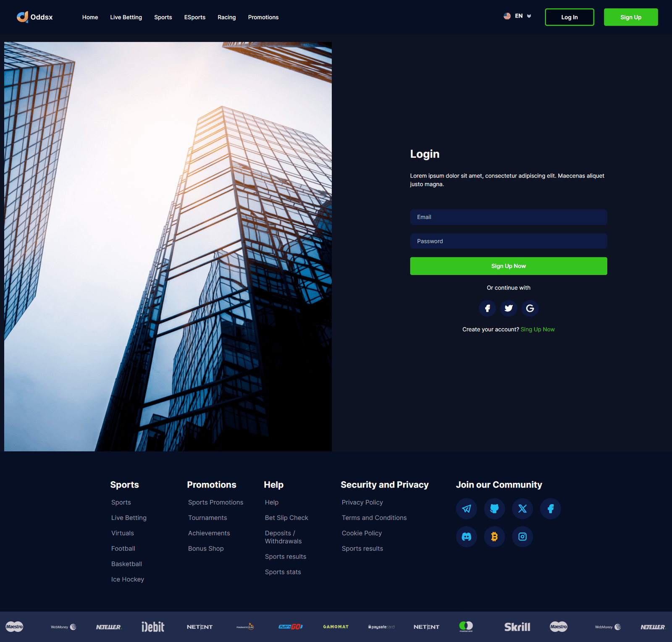The image size is (672, 642).
Task: Click the Facebook login icon
Action: point(487,308)
